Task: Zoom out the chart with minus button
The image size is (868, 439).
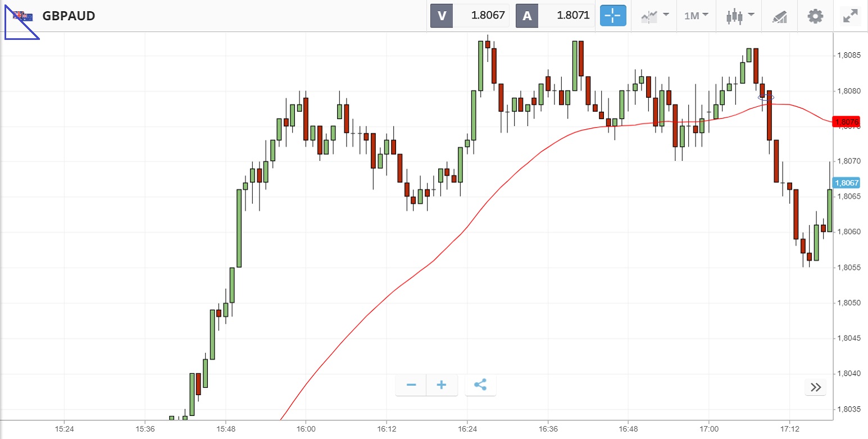Action: pyautogui.click(x=411, y=385)
